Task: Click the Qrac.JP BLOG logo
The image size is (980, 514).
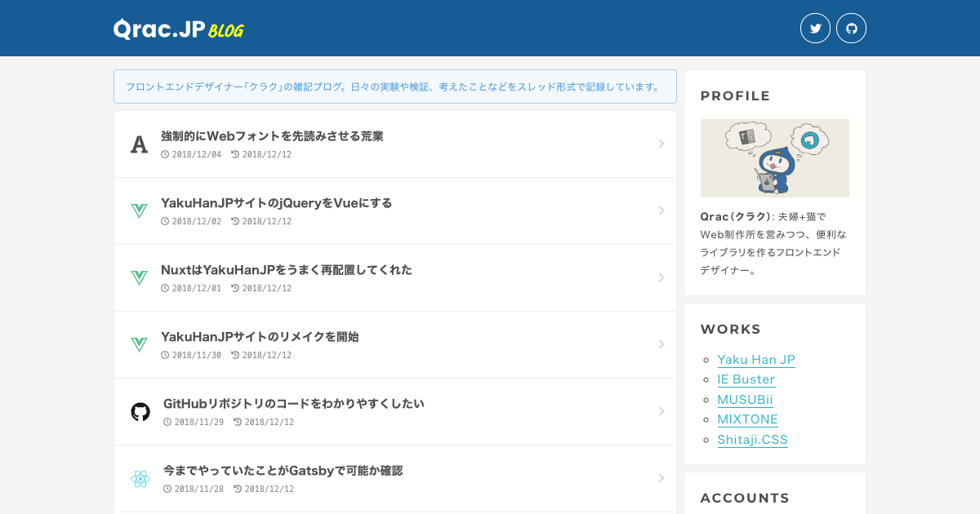Action: tap(178, 29)
